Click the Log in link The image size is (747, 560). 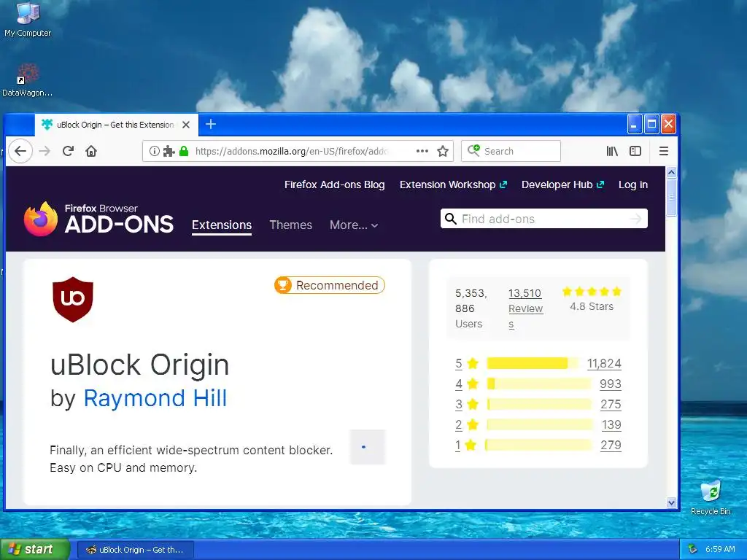tap(632, 184)
